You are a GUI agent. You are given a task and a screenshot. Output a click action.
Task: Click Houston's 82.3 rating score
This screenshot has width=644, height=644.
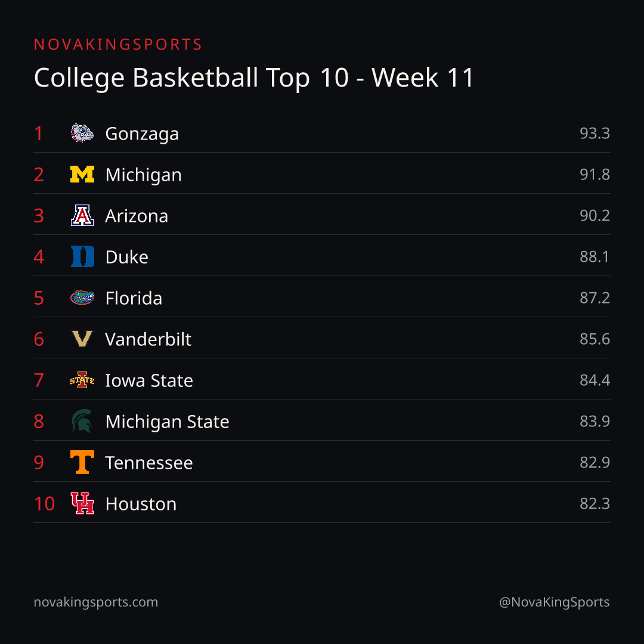pos(595,503)
